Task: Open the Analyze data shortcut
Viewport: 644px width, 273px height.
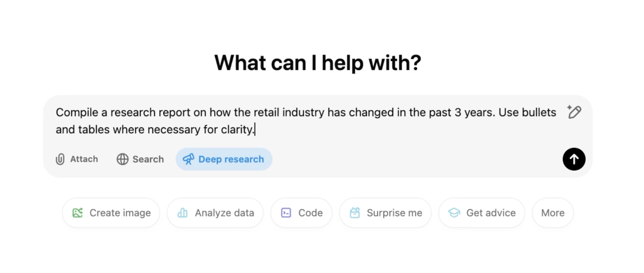Action: point(215,212)
